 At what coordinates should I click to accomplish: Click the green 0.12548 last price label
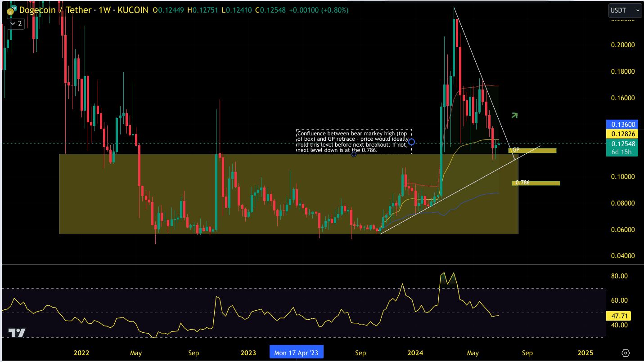[x=623, y=144]
